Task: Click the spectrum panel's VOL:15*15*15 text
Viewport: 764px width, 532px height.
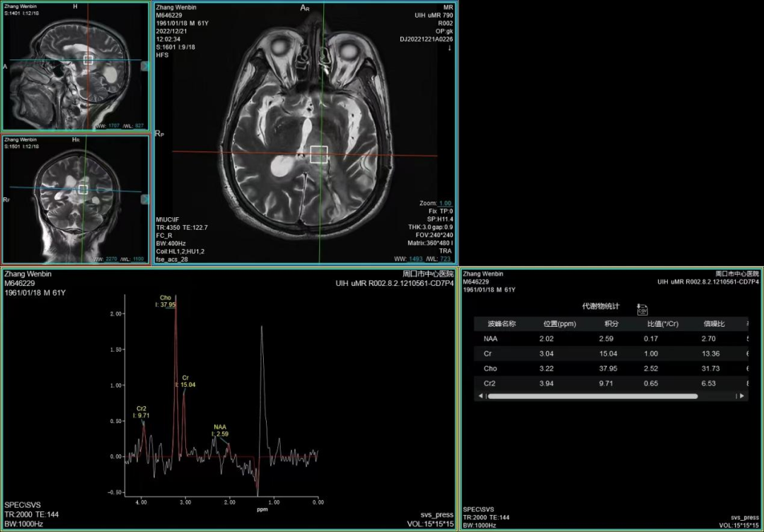Action: [430, 524]
